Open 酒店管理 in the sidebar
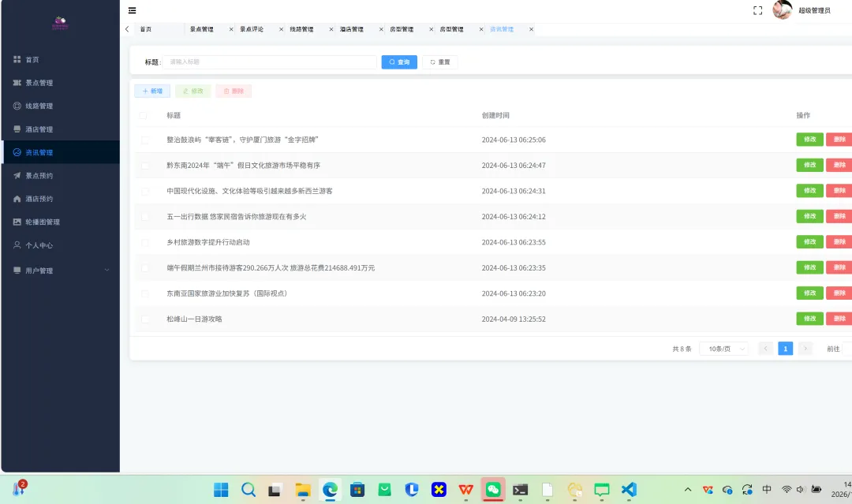 [x=60, y=129]
